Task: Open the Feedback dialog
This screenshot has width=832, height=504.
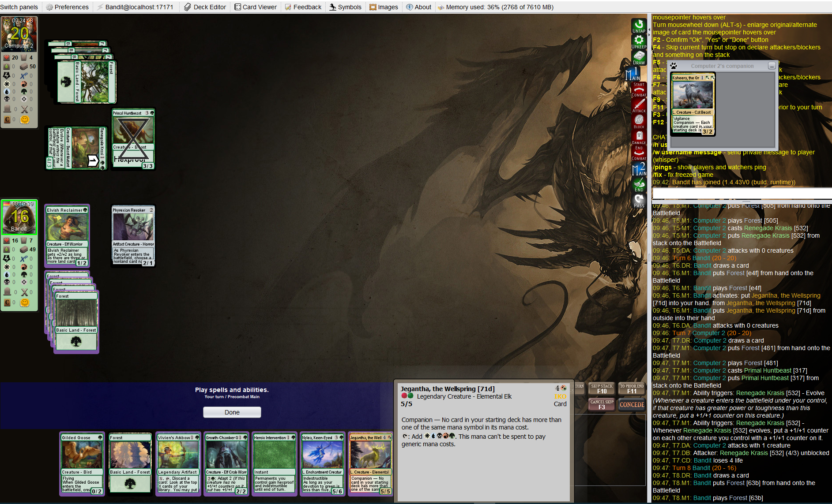Action: [303, 7]
